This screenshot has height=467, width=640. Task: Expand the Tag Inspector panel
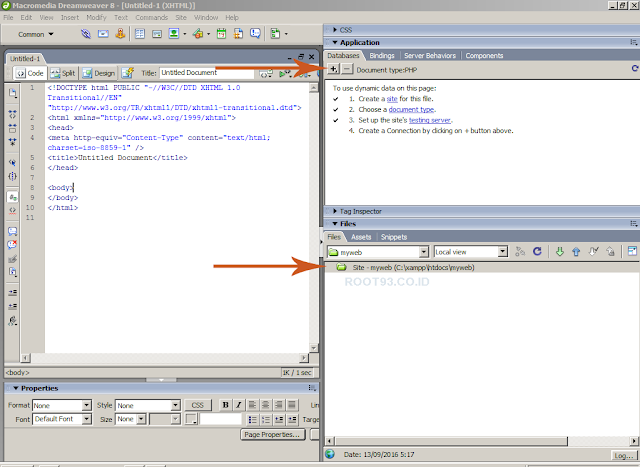coord(335,211)
